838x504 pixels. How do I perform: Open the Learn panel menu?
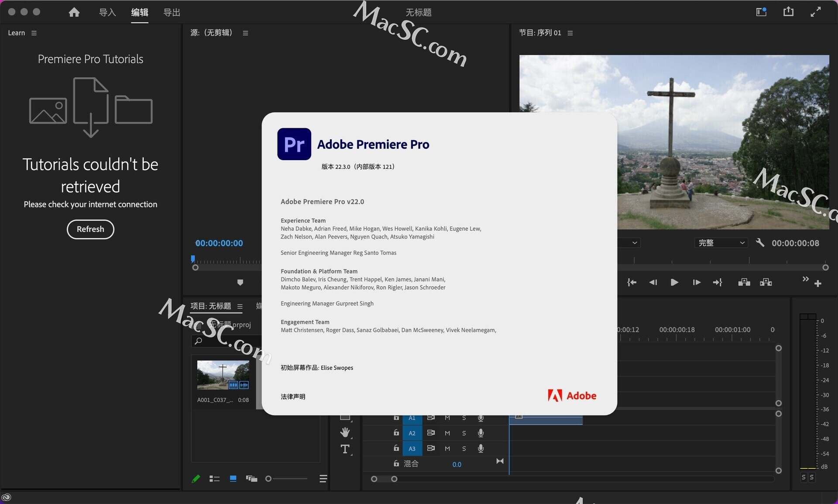tap(34, 33)
